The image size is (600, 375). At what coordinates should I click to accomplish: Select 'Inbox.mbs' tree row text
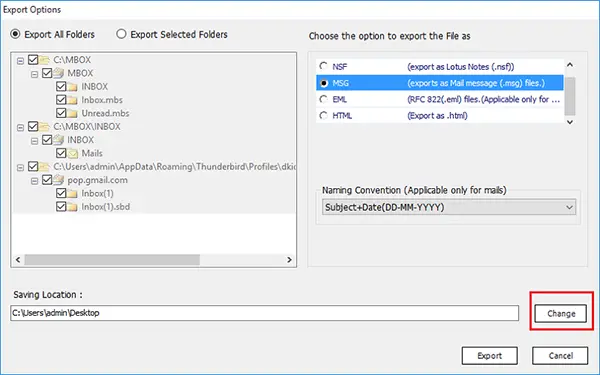click(x=102, y=100)
